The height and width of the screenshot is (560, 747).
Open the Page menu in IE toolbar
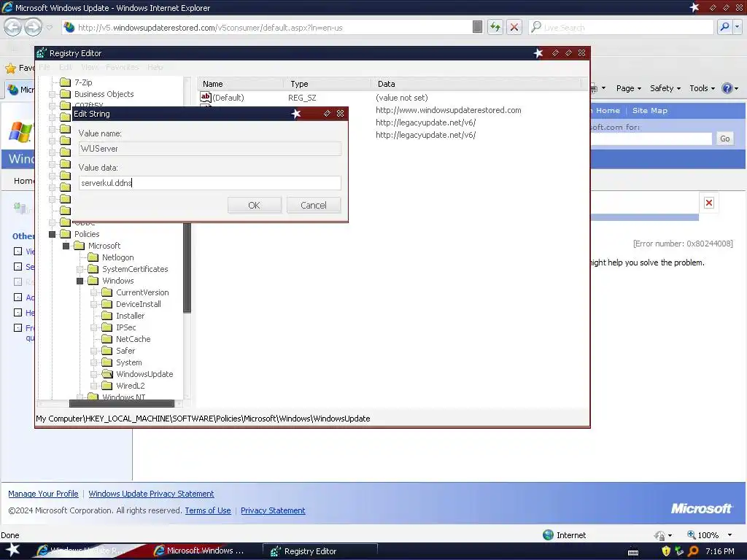coord(629,88)
